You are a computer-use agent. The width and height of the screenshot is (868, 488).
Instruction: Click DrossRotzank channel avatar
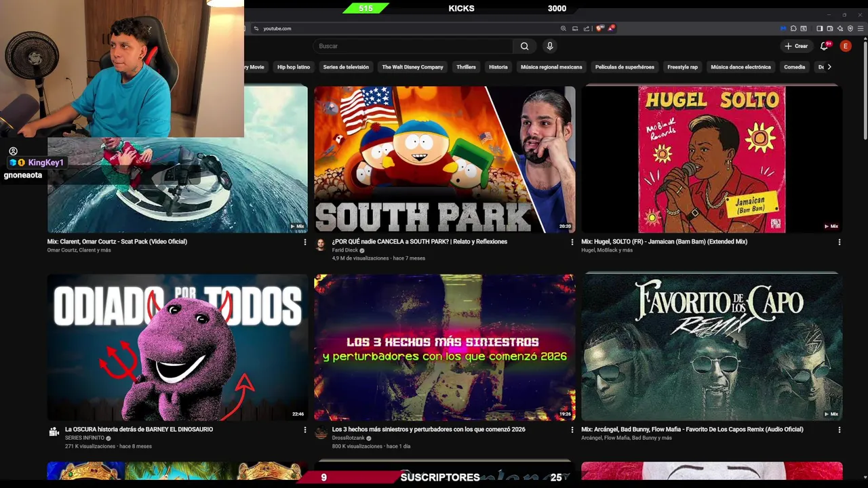point(321,432)
